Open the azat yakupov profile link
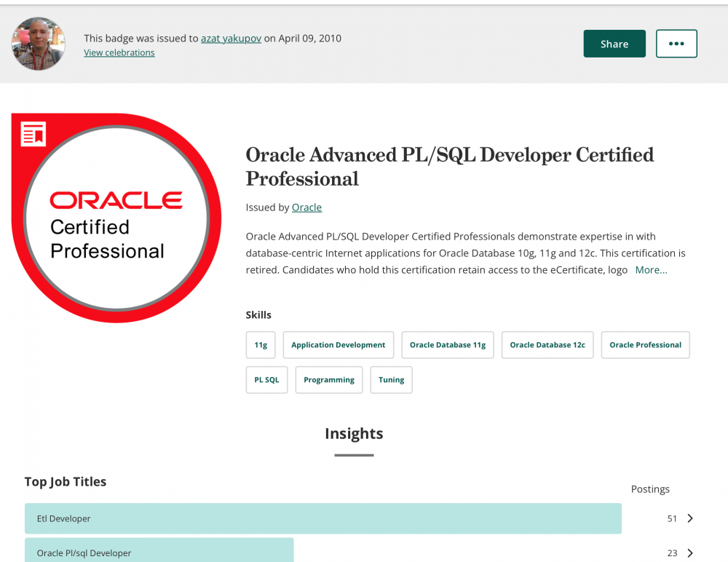Viewport: 728px width, 562px height. (231, 39)
